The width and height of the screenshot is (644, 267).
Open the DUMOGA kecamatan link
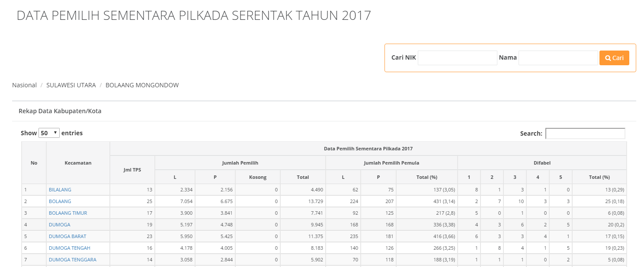pyautogui.click(x=60, y=225)
